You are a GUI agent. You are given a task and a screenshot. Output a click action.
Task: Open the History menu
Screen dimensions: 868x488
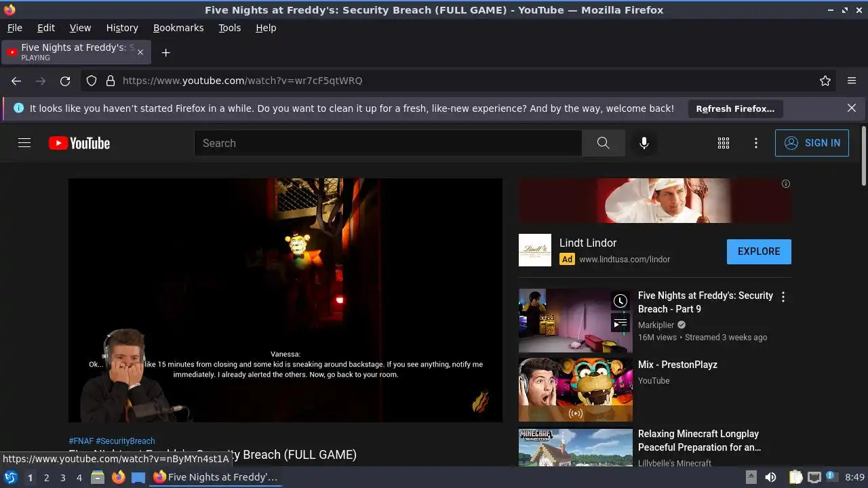click(122, 28)
